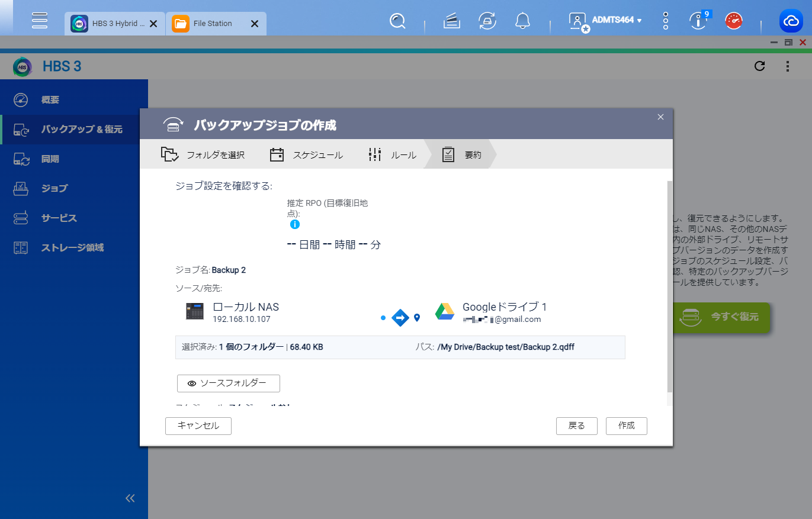
Task: Close the バックアップジョブの作成 dialog
Action: tap(661, 117)
